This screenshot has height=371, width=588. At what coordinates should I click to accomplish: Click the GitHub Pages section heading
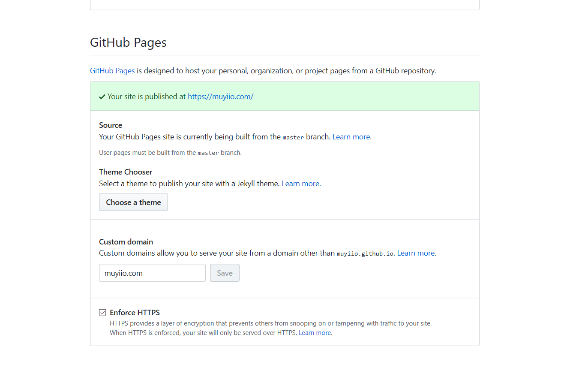(128, 42)
